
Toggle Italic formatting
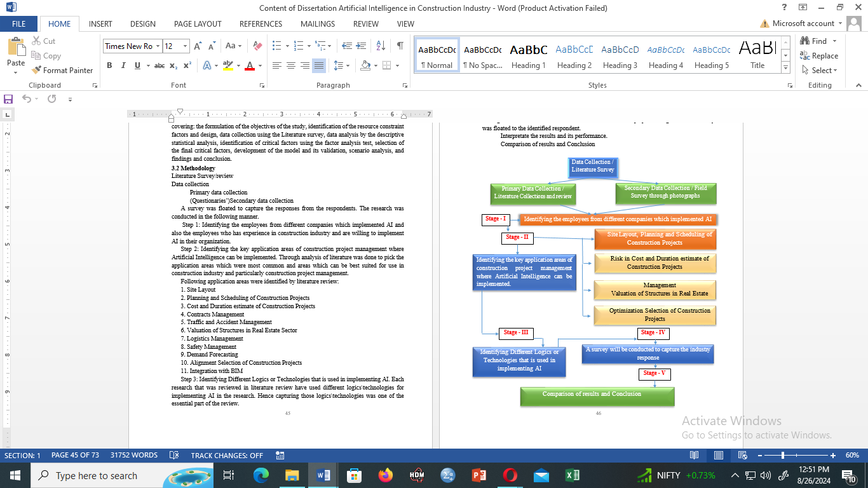(x=123, y=65)
